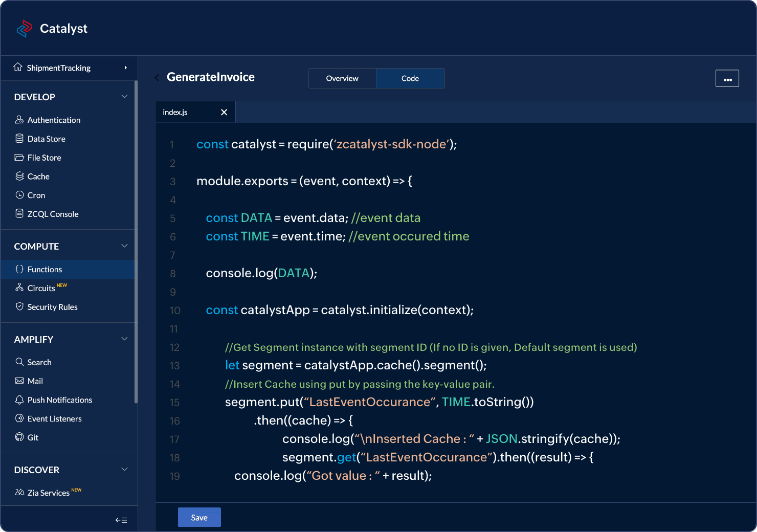Click the GenerateInvoice function title

pos(211,77)
